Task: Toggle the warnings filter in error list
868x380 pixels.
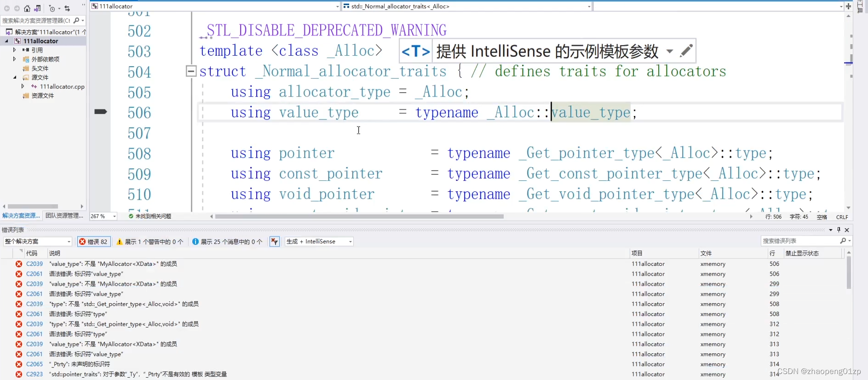Action: tap(149, 242)
